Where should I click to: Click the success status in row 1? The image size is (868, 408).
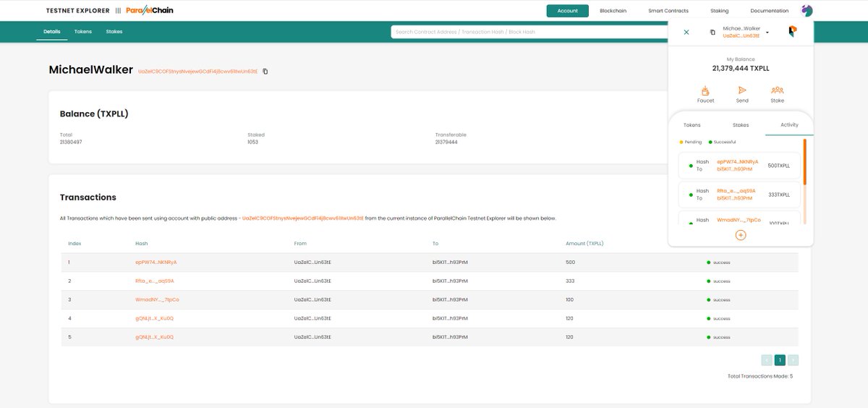719,262
